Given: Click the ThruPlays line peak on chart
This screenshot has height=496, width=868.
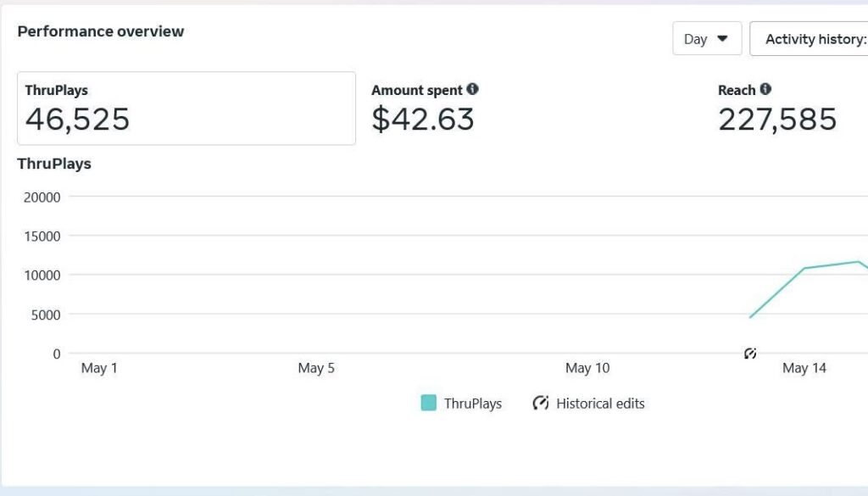Looking at the screenshot, I should pyautogui.click(x=859, y=262).
